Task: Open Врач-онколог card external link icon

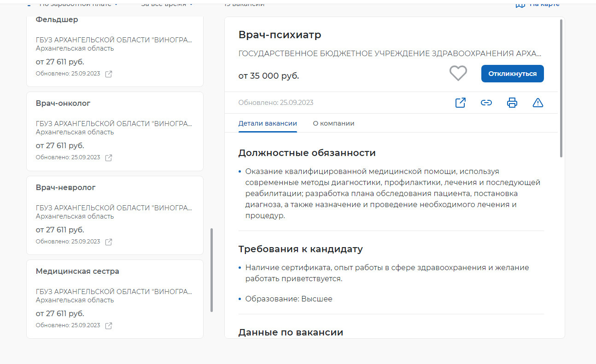Action: (x=109, y=158)
